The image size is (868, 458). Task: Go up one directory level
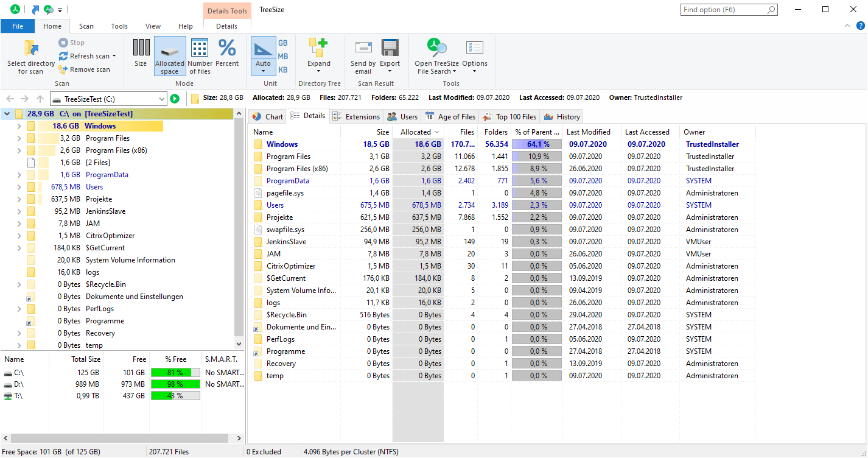click(x=40, y=99)
